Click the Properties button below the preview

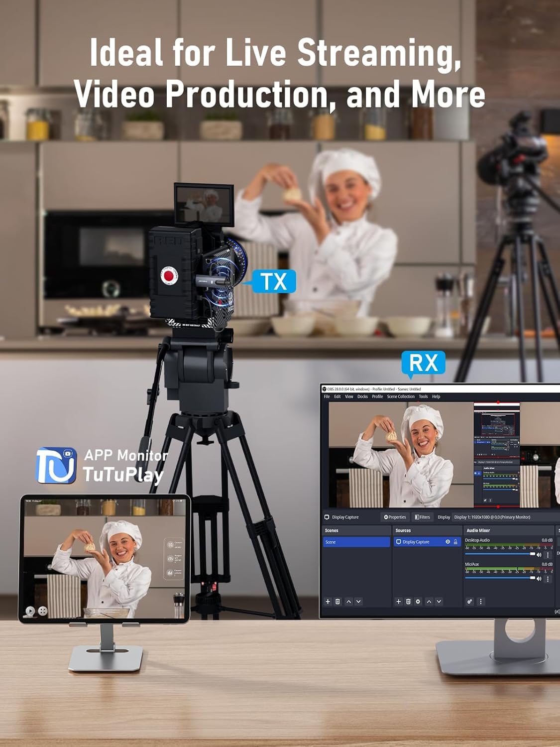tap(395, 516)
